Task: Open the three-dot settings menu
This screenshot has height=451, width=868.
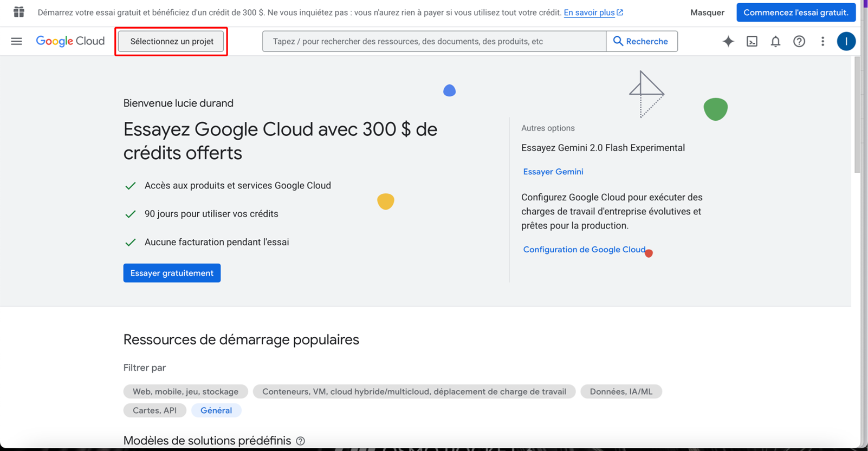Action: (x=822, y=41)
